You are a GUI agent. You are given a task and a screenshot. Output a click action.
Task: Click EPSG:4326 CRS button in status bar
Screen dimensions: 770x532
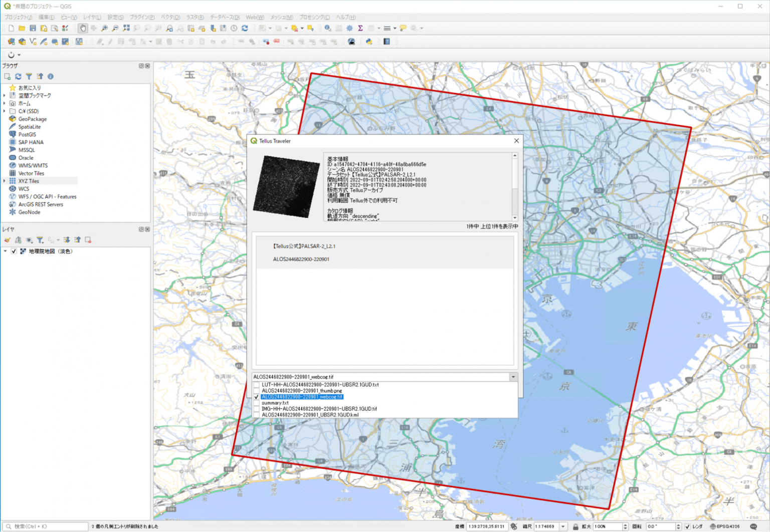[725, 526]
